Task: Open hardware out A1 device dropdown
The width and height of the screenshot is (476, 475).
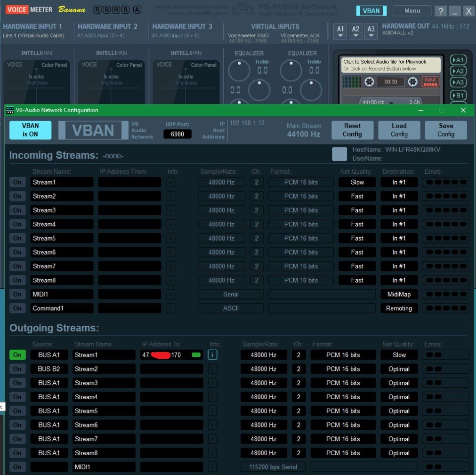Action: point(340,31)
